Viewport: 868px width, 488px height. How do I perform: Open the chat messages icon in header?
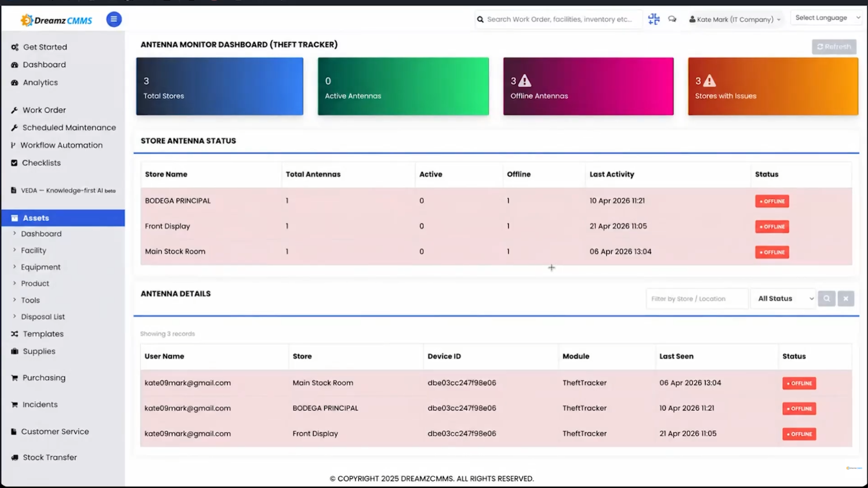click(672, 19)
